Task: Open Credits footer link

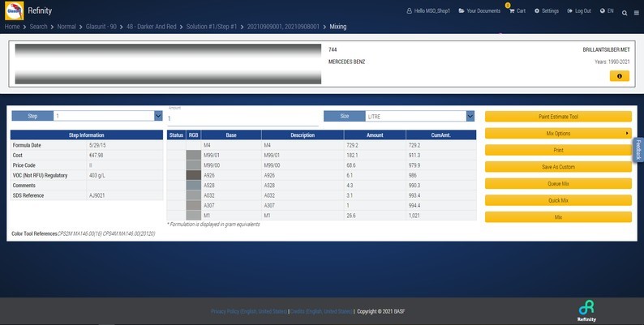Action: [x=320, y=311]
